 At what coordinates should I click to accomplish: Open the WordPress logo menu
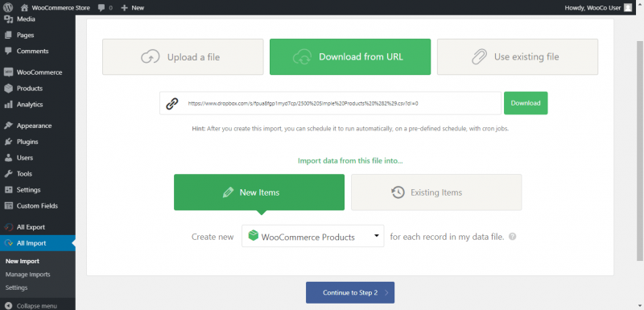pyautogui.click(x=8, y=7)
